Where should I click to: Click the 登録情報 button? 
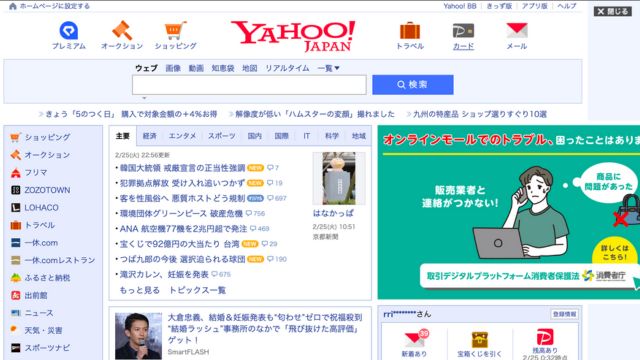[564, 314]
